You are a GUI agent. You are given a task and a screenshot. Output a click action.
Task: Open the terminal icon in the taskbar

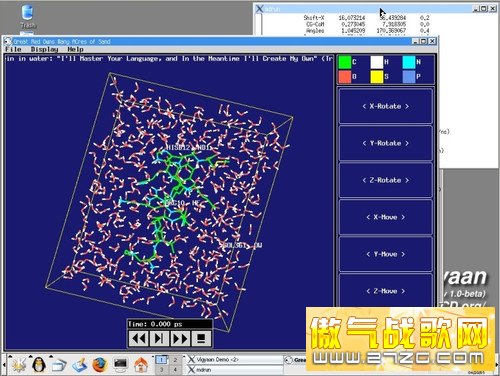pyautogui.click(x=120, y=364)
